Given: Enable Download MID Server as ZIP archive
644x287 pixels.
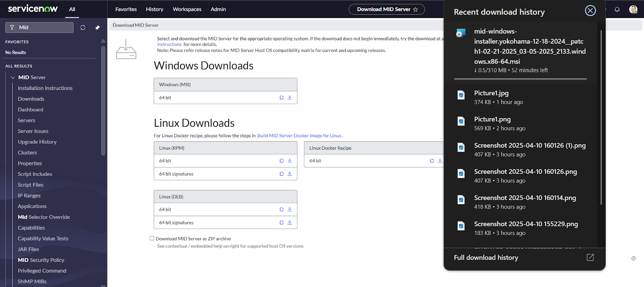Looking at the screenshot, I should click(x=152, y=238).
